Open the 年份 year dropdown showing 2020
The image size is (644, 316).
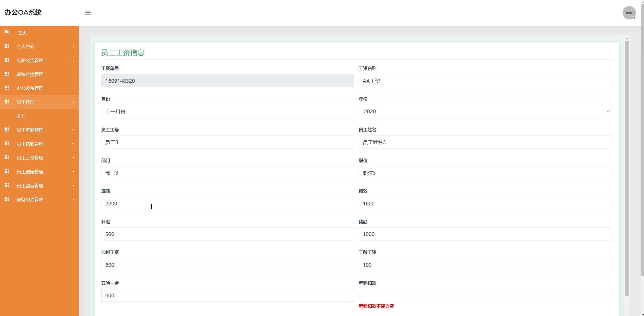(485, 111)
